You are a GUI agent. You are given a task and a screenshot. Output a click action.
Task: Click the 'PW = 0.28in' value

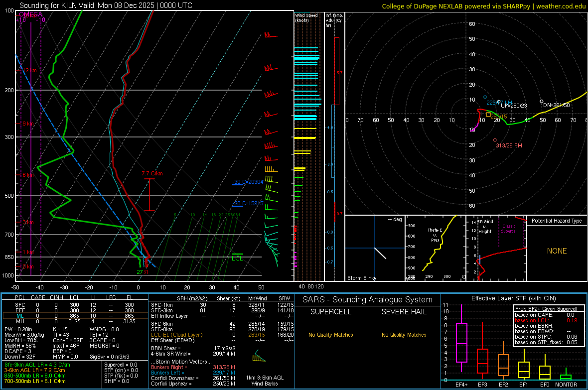(x=18, y=329)
